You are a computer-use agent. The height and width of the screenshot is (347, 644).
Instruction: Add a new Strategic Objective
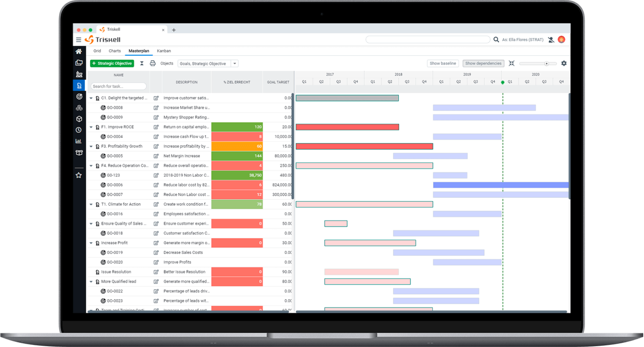pyautogui.click(x=112, y=64)
